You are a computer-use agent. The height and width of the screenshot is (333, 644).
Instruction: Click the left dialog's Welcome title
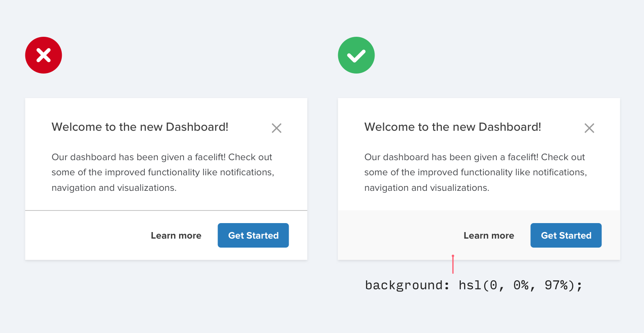[x=140, y=127]
